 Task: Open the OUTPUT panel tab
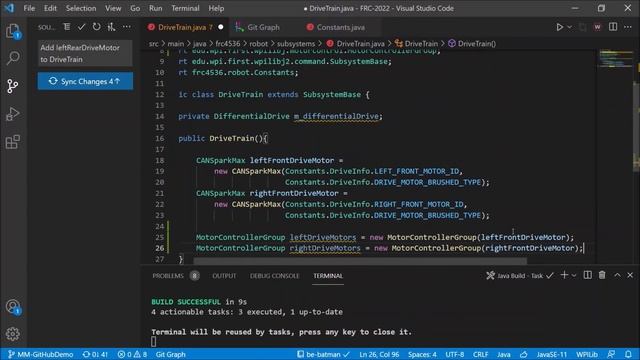224,276
